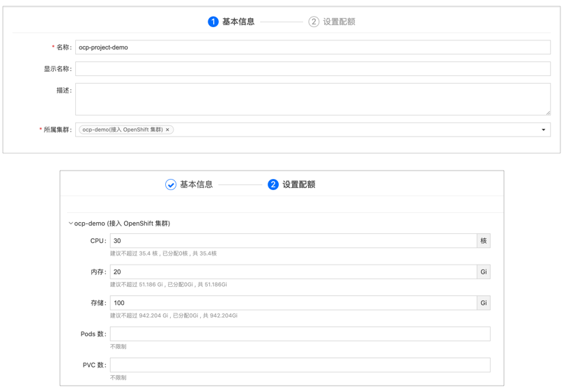Screen dimensions: 566x392
Task: Go back to 基本信息 step in lower wizard
Action: click(196, 185)
